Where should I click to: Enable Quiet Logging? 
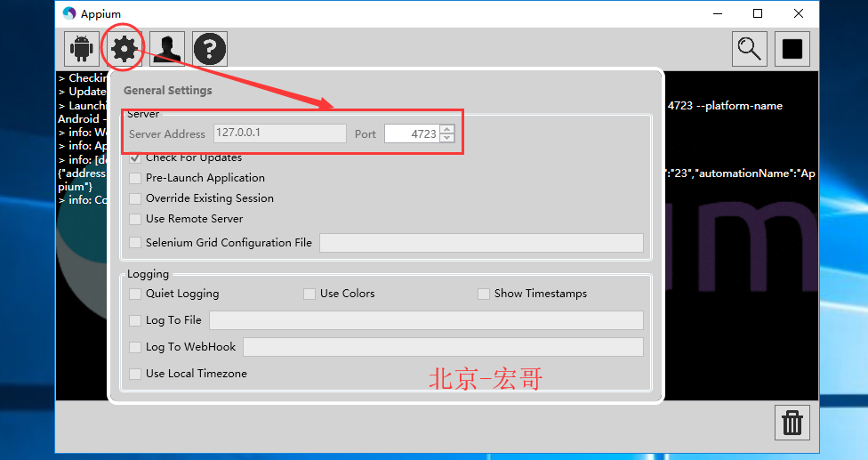point(135,294)
